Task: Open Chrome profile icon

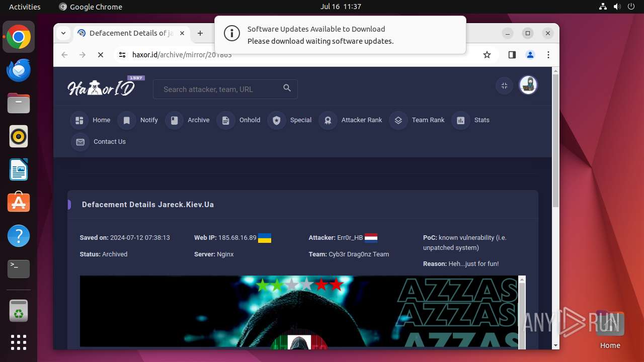Action: pyautogui.click(x=530, y=55)
